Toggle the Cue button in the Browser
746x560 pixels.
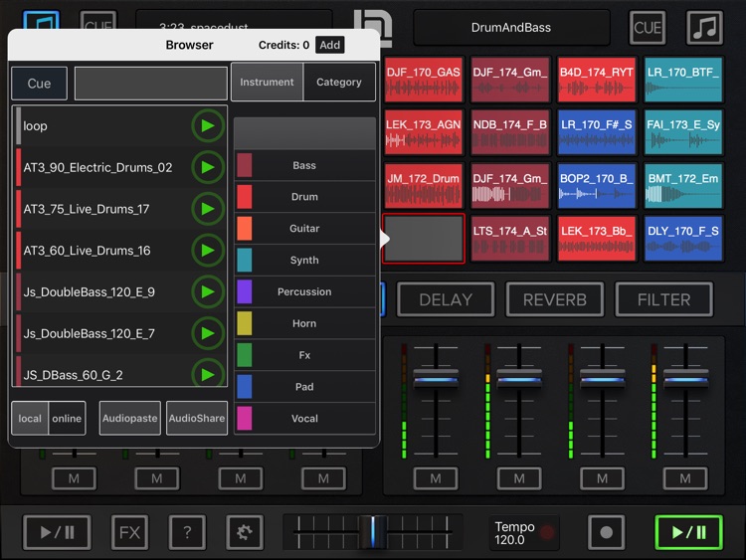coord(39,84)
